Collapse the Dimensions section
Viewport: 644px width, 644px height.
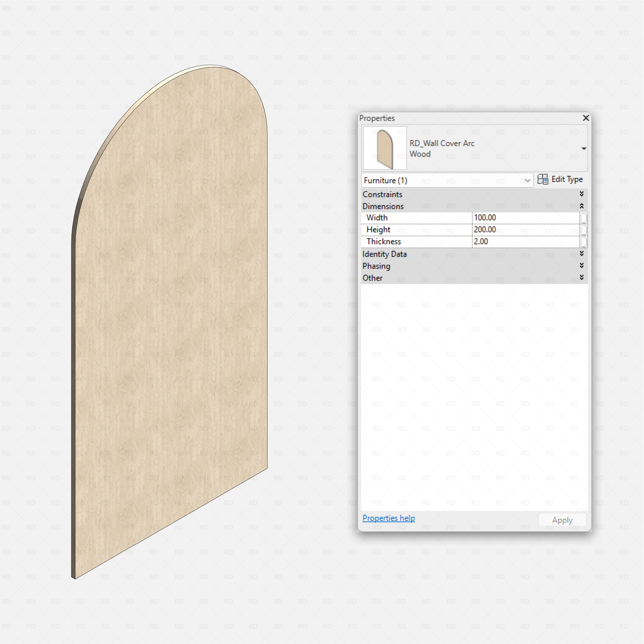(x=581, y=206)
